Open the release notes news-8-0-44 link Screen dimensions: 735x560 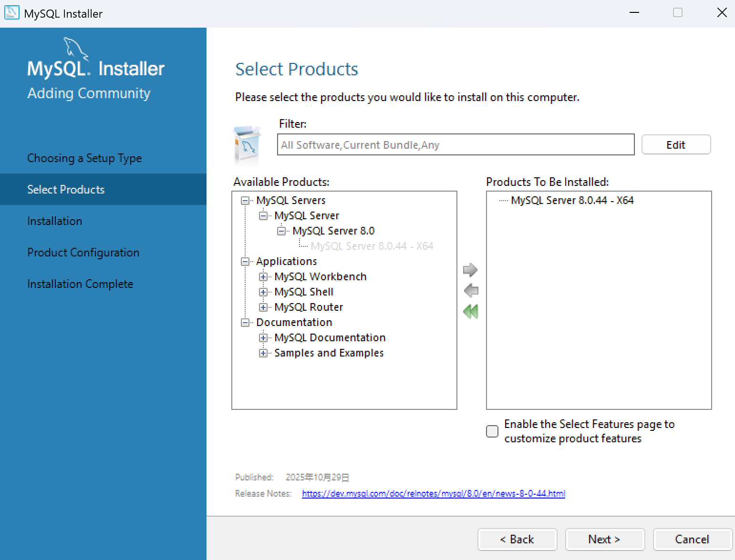pyautogui.click(x=434, y=494)
